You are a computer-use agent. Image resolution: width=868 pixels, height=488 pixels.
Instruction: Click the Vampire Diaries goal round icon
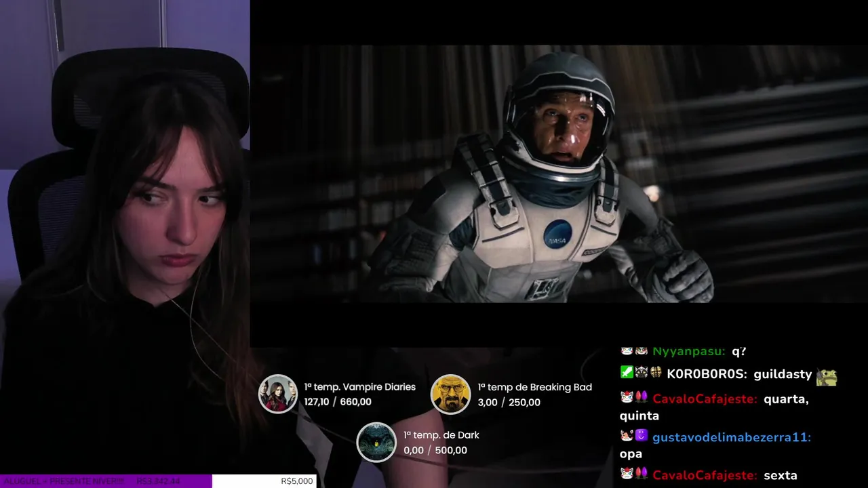point(278,394)
